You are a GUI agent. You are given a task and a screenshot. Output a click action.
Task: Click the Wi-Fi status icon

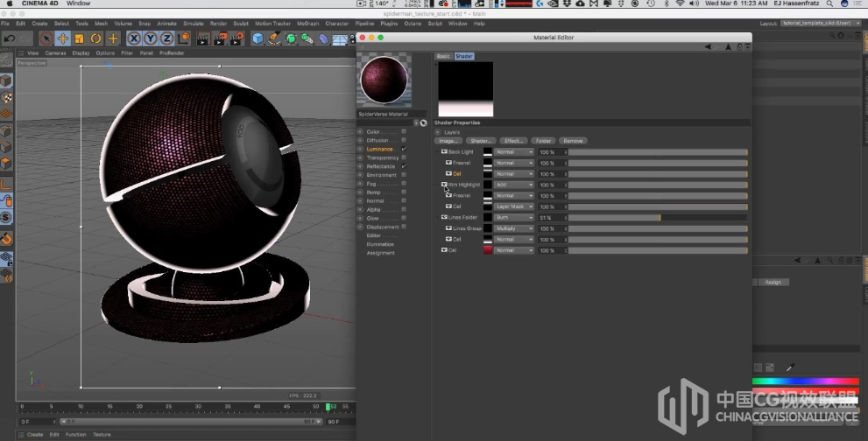[x=680, y=3]
